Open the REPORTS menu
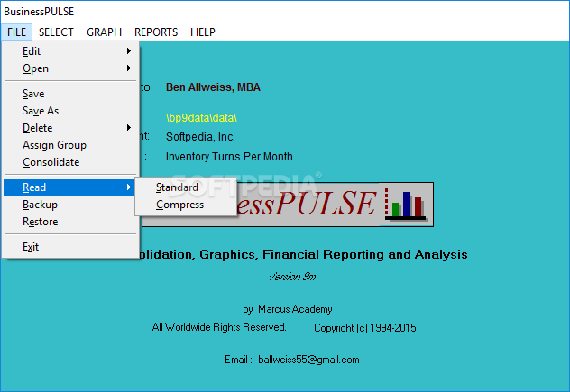 [x=156, y=32]
